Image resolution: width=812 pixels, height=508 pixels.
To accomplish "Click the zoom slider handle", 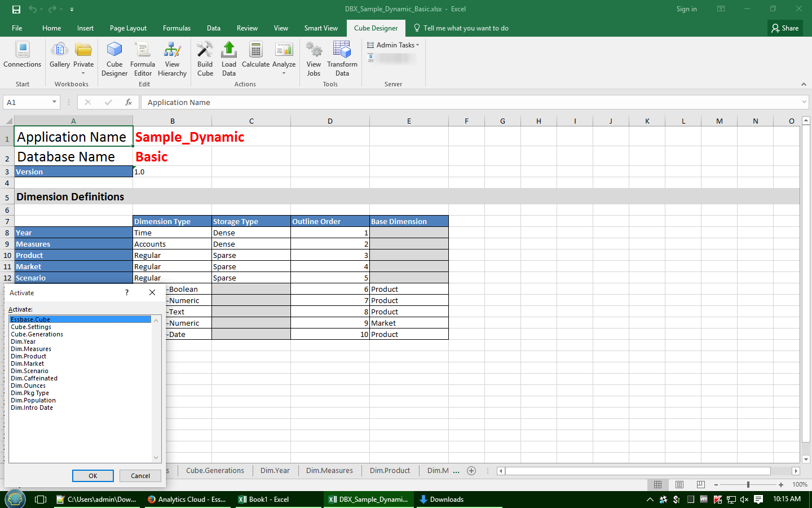I will click(748, 485).
